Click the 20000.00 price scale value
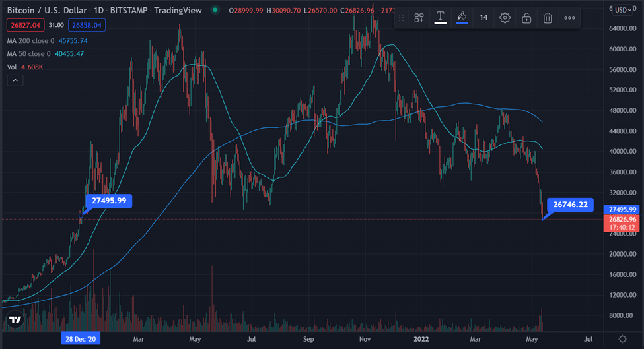644x349 pixels. (x=623, y=254)
